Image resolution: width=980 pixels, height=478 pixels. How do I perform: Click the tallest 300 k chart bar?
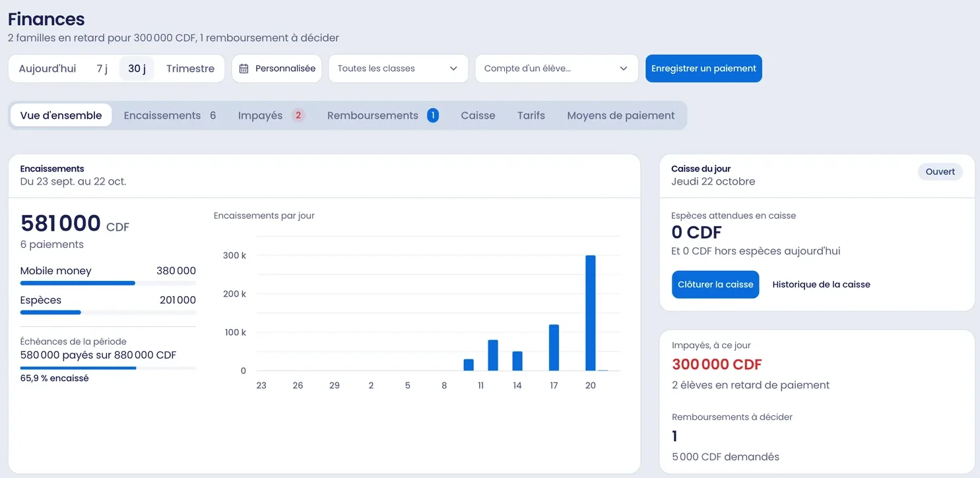coord(591,313)
